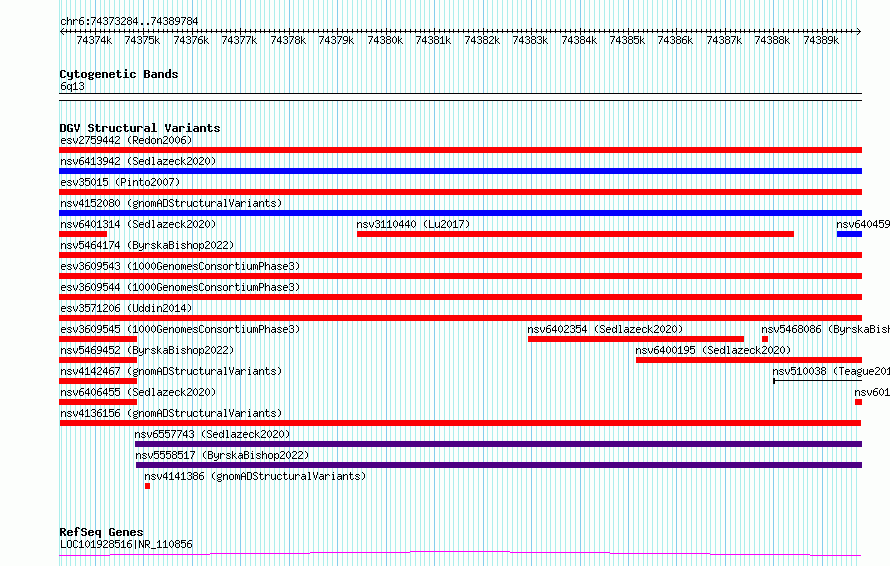This screenshot has width=890, height=566.
Task: Click ruler tick labeled 74374k
Action: [94, 40]
